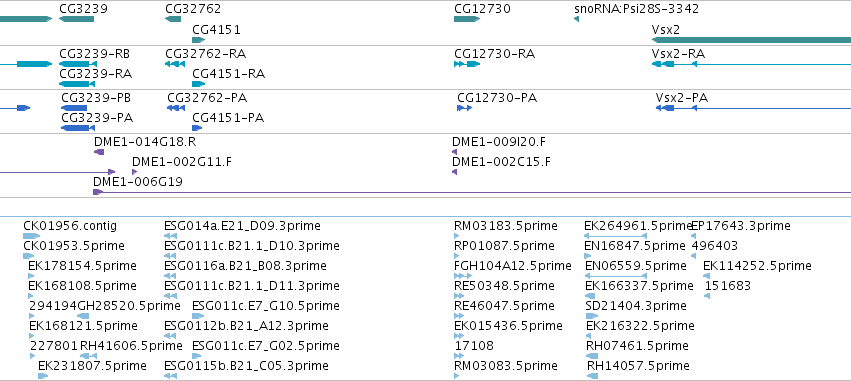Image resolution: width=851 pixels, height=381 pixels.
Task: Click the Vsx2 gene bar
Action: (x=751, y=40)
